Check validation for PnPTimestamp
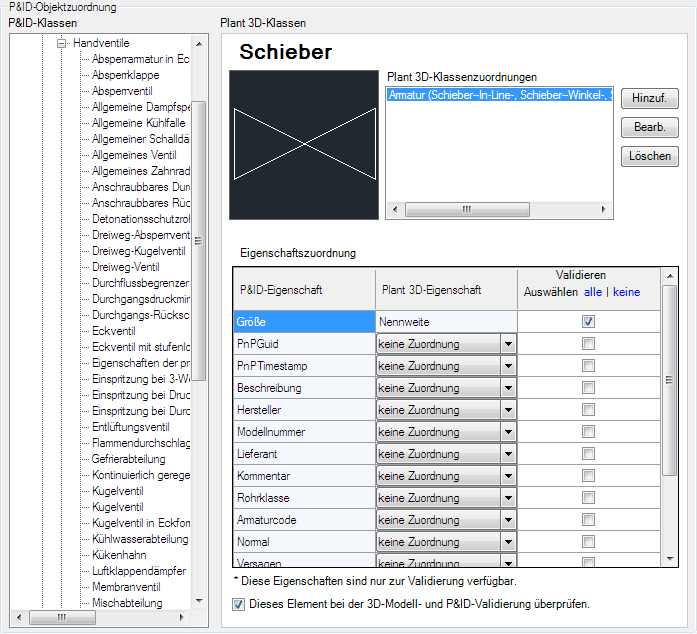The width and height of the screenshot is (697, 634). [588, 366]
